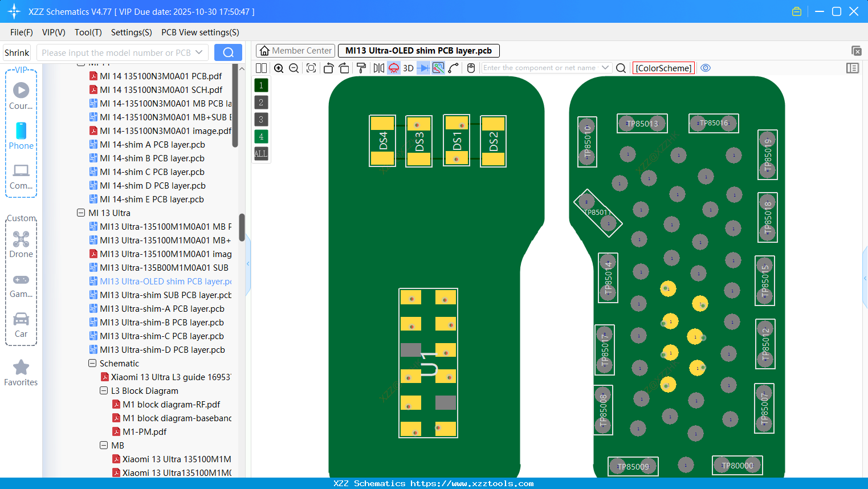Toggle the mouse mode icon on the toolbar

(470, 68)
